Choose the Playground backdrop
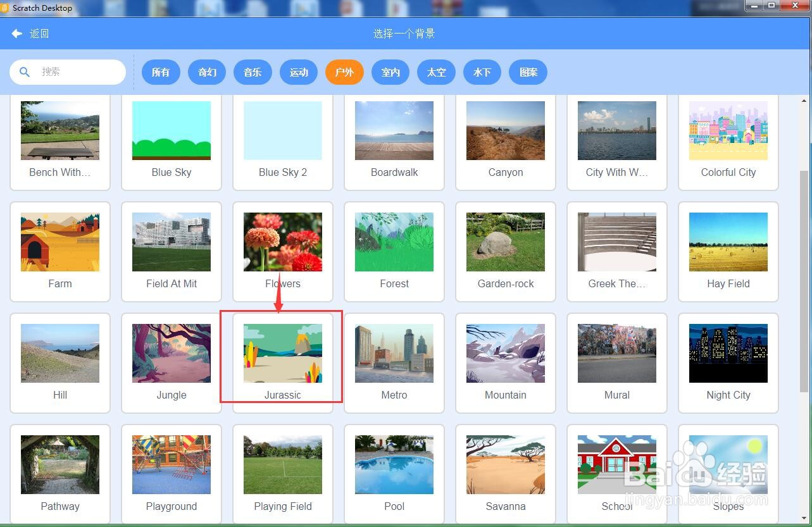Image resolution: width=812 pixels, height=527 pixels. pyautogui.click(x=172, y=474)
